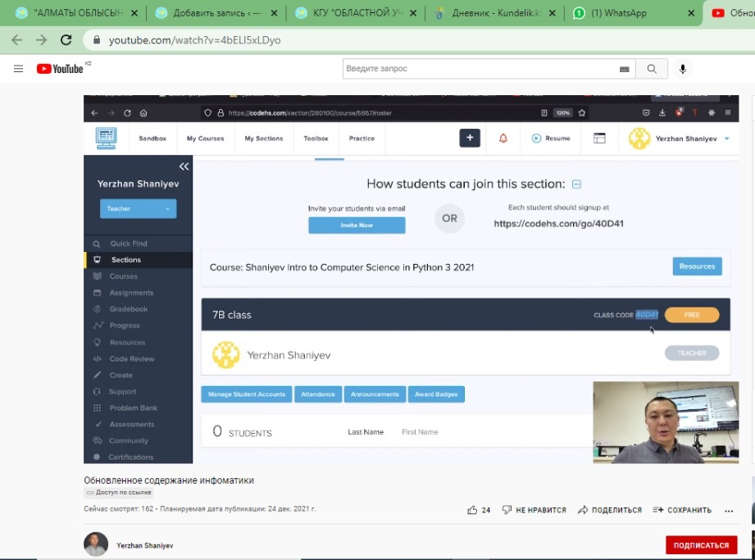Start voice search with the microphone icon

click(682, 69)
